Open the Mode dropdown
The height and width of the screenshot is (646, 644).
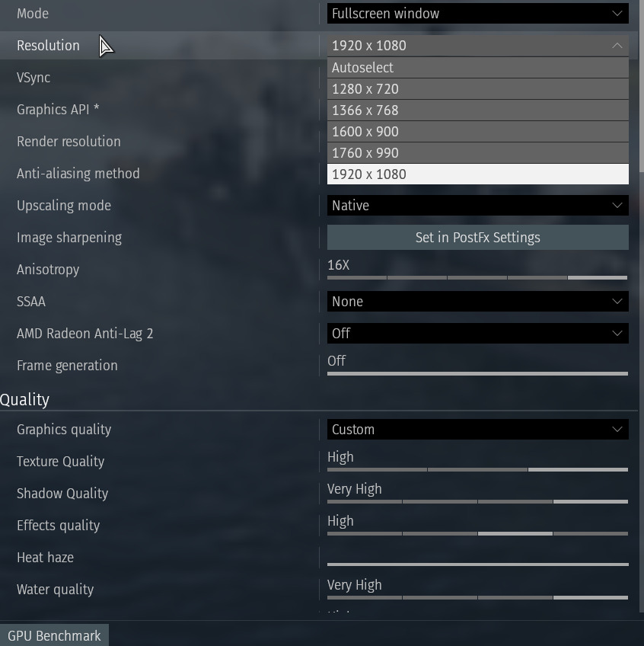pos(477,14)
